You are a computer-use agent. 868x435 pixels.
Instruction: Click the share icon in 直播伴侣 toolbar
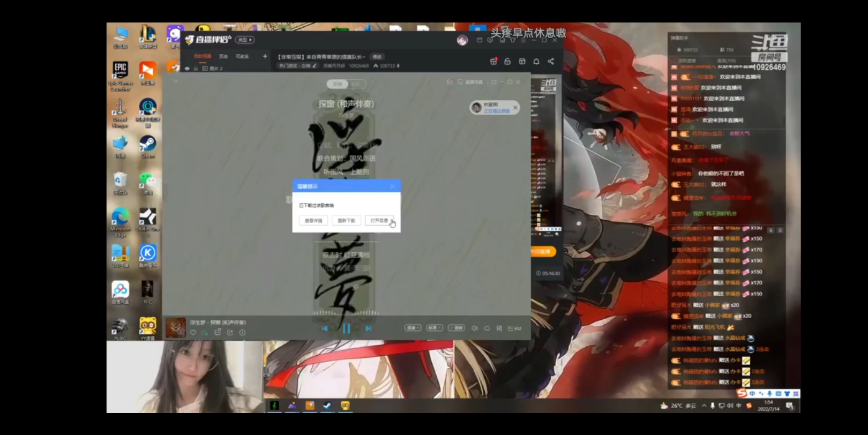click(551, 62)
